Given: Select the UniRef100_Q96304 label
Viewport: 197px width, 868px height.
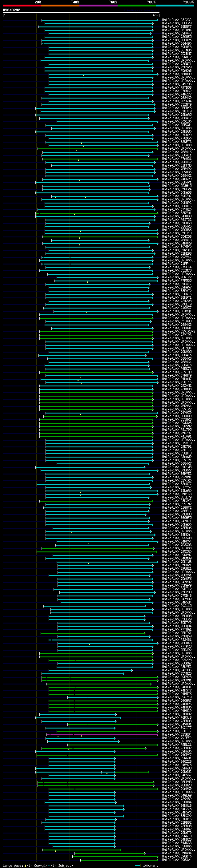Looking at the screenshot, I should pyautogui.click(x=177, y=860).
